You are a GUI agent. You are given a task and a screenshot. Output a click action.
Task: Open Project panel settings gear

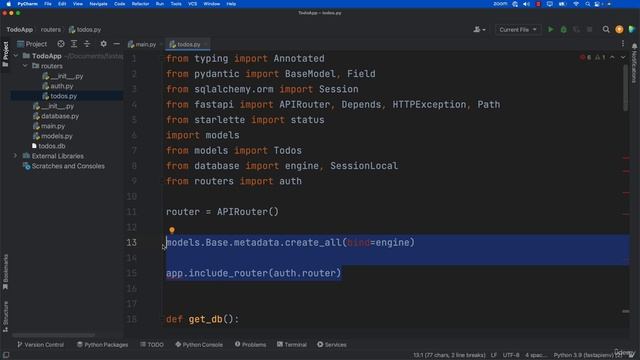[103, 44]
